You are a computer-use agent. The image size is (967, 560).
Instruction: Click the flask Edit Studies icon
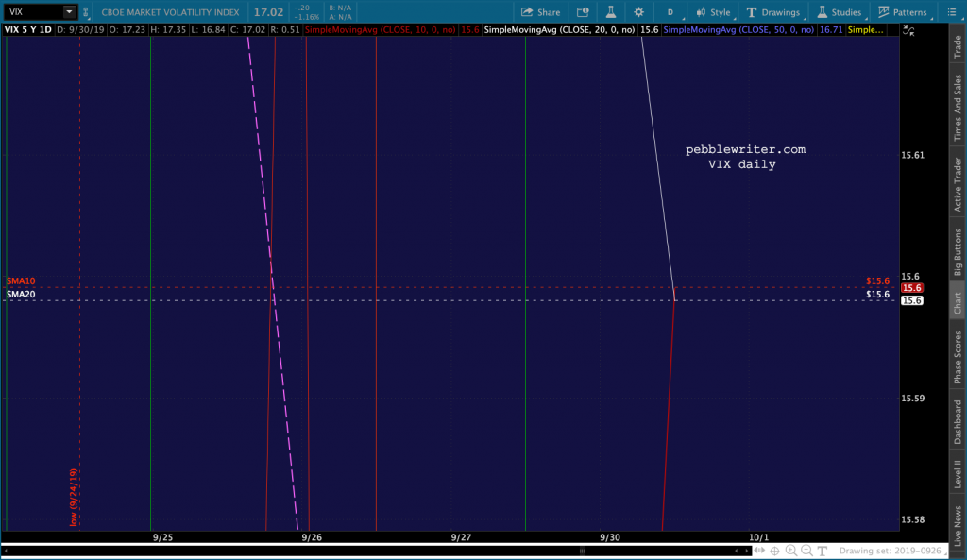click(x=611, y=12)
